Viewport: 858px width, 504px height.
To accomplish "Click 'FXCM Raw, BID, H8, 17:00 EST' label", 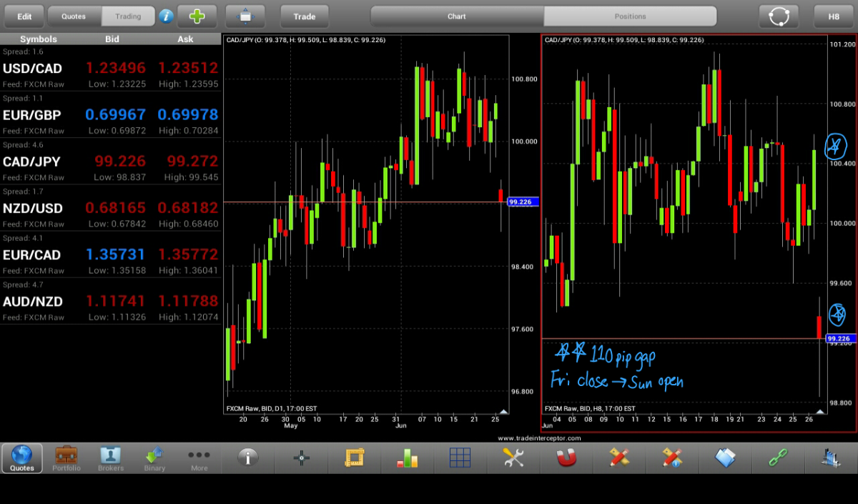I will (x=590, y=408).
